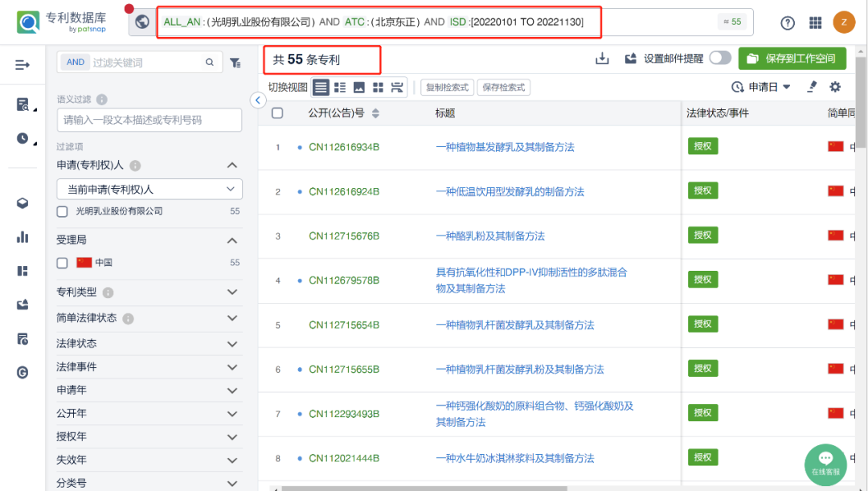Open the 申请日 sort dropdown
This screenshot has width=868, height=491.
pos(761,87)
